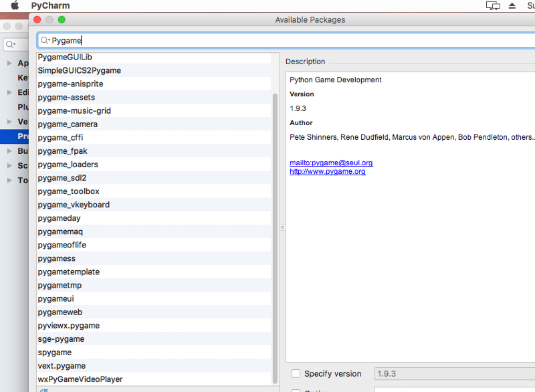Open the PyCharm application menu
This screenshot has width=535, height=392.
(49, 5)
